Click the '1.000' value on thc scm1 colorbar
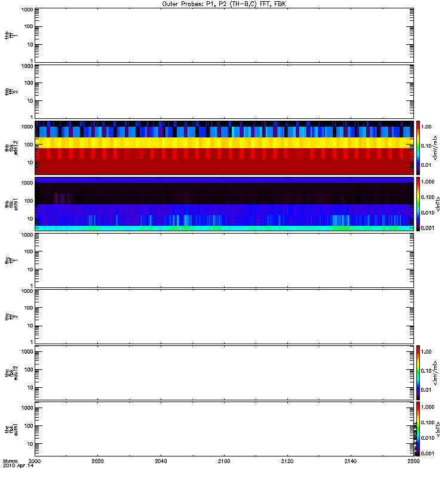The height and width of the screenshot is (478, 448). tap(428, 407)
